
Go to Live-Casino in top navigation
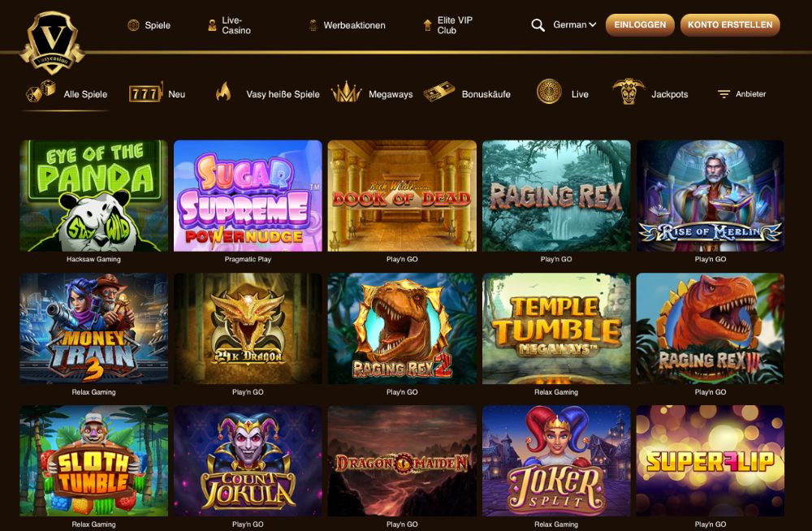click(229, 25)
